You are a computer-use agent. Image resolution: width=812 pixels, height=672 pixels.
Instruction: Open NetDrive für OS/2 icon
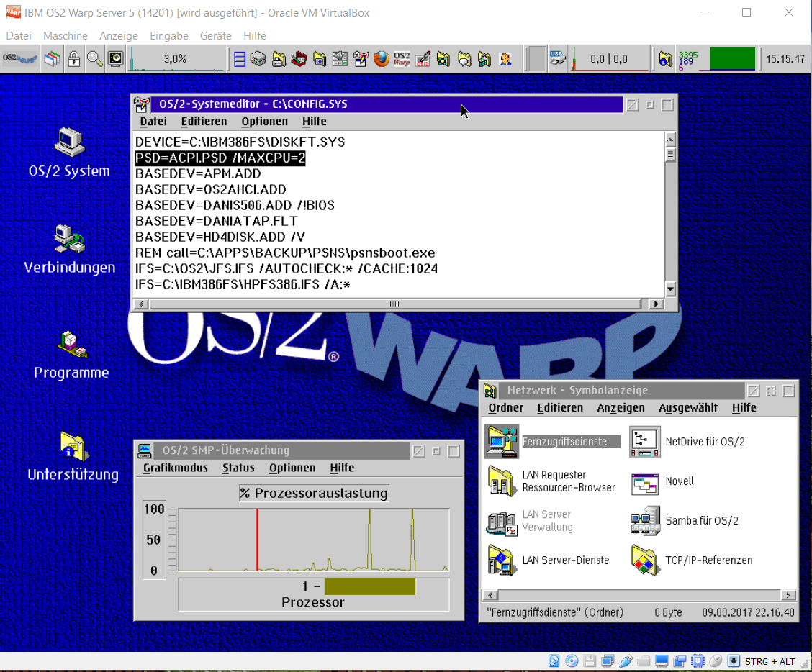tap(645, 441)
